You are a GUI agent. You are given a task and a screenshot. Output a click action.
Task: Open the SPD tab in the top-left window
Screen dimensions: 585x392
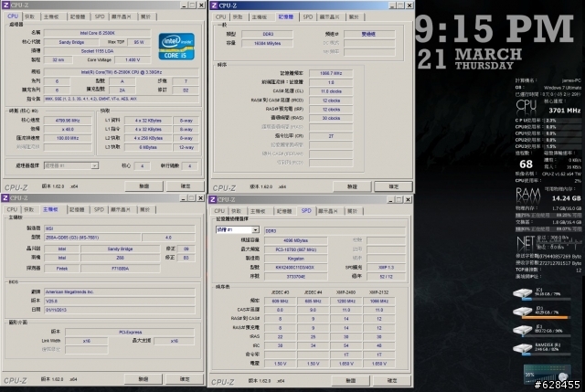100,16
